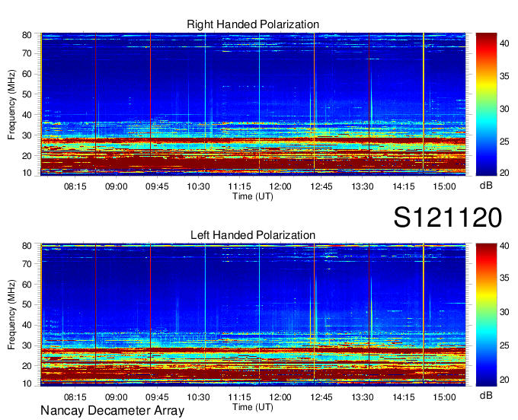Click the 09:45 time tick under the Left Handed plot

tap(157, 397)
